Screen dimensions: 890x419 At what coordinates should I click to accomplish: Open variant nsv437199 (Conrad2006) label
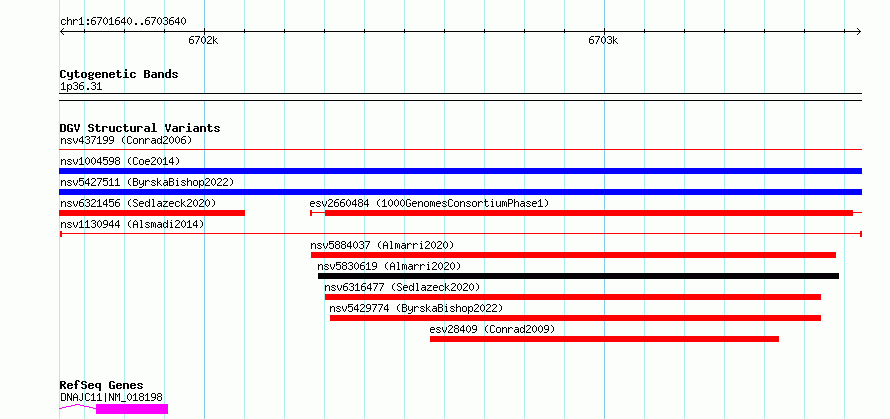point(126,140)
